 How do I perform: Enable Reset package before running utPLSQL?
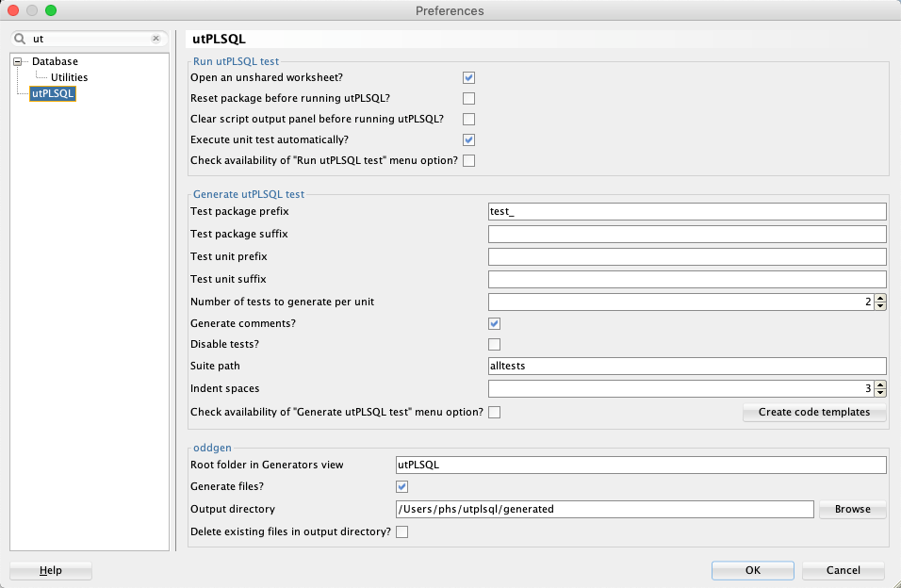click(x=468, y=98)
